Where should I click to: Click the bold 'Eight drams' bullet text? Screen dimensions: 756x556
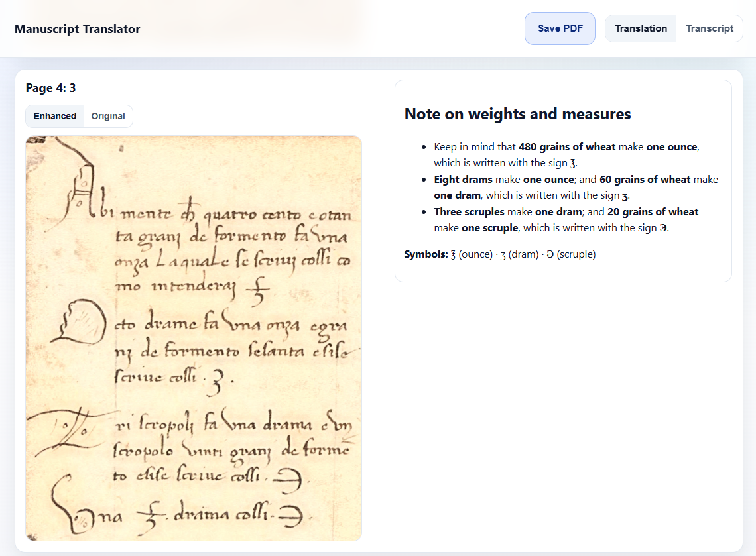[463, 180]
